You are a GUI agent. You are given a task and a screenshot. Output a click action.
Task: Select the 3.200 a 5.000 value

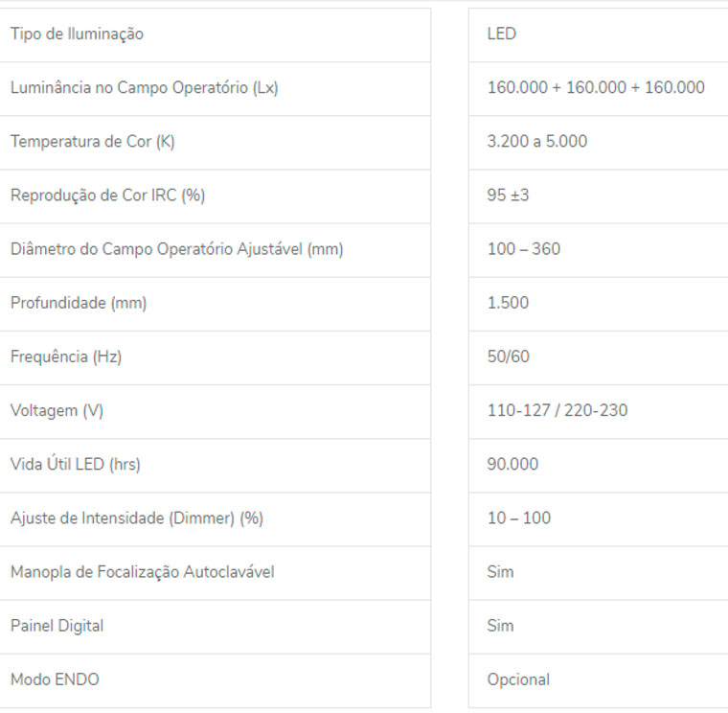click(x=537, y=141)
